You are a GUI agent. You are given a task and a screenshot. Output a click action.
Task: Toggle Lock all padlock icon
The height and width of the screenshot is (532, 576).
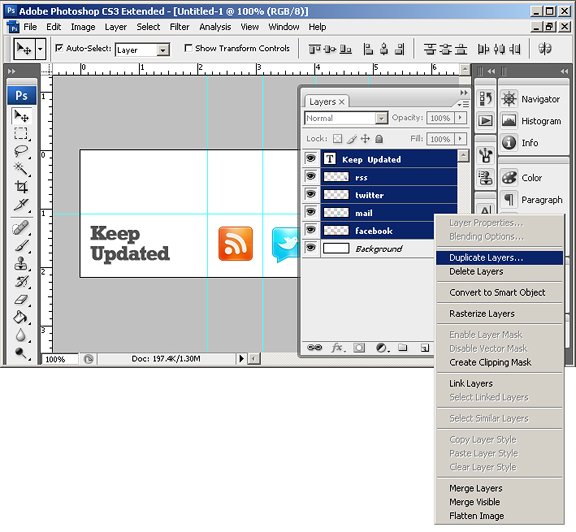click(x=379, y=139)
